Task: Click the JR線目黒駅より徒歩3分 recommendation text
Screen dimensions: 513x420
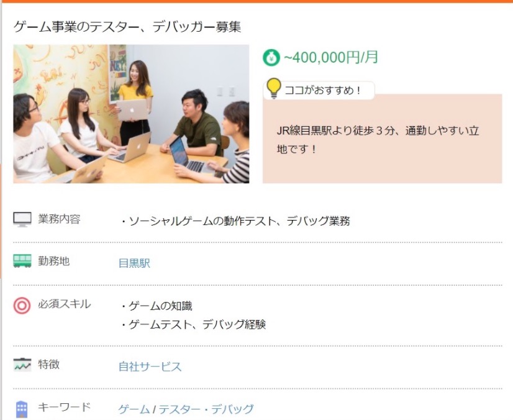Action: tap(378, 140)
